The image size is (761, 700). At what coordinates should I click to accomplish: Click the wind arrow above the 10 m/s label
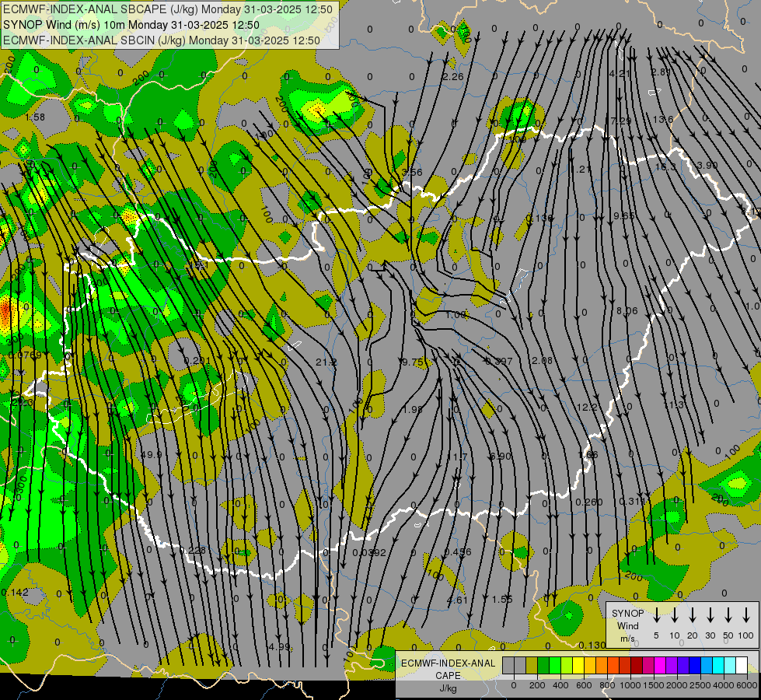[x=674, y=614]
